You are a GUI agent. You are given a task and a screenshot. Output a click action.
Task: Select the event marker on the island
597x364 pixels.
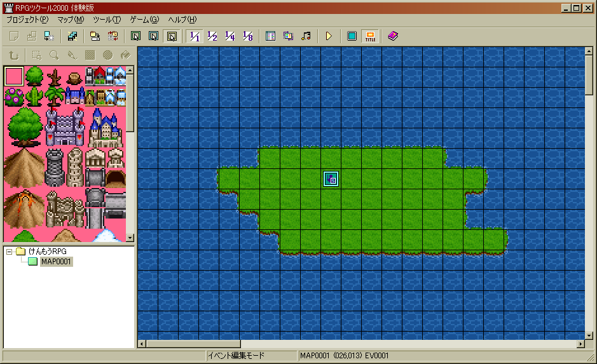[x=331, y=179]
